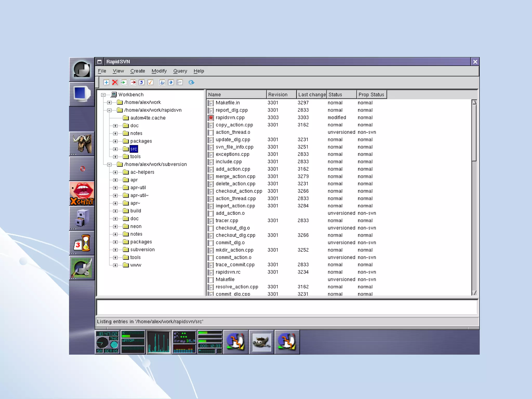Click the orange checkmark Resolve toolbar icon
Image resolution: width=532 pixels, height=399 pixels.
click(x=150, y=82)
